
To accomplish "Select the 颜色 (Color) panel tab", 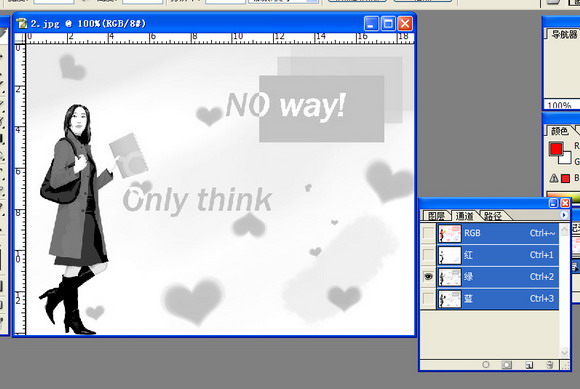I will 559,131.
